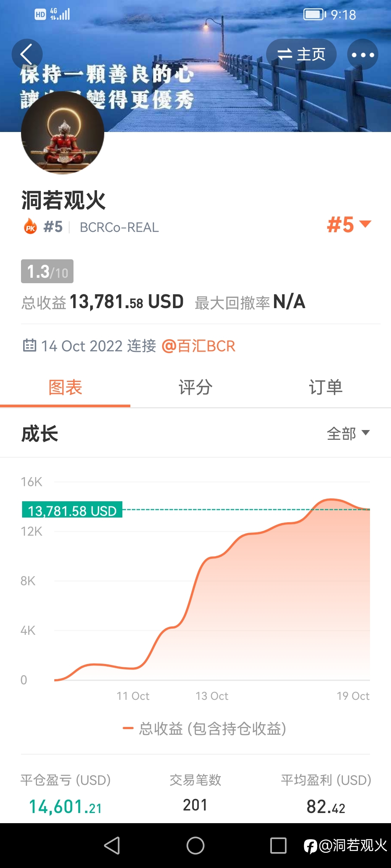Tap the 1.3/10 rating badge
Screen dimensions: 391x868
click(x=47, y=271)
